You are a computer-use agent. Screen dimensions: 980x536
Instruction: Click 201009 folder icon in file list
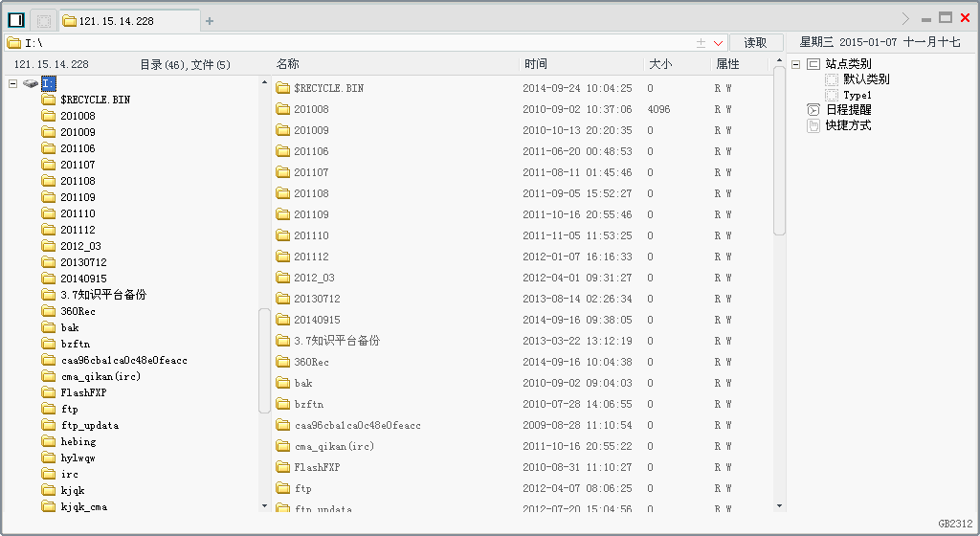tap(283, 130)
